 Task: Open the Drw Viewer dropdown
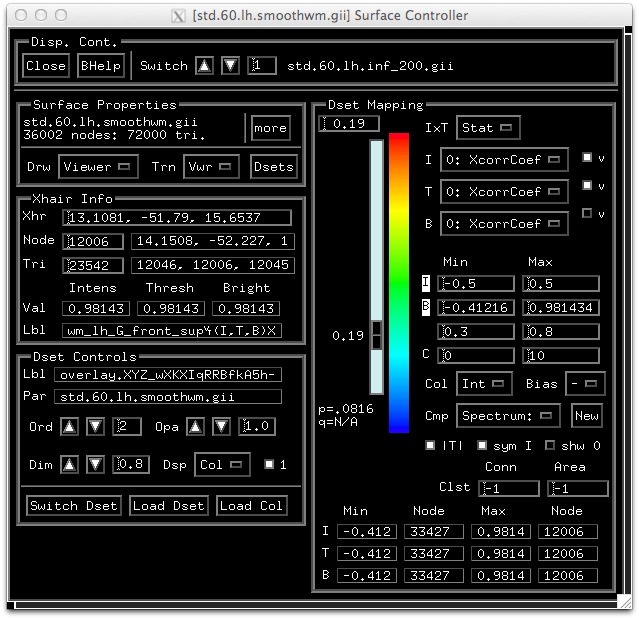click(x=98, y=167)
